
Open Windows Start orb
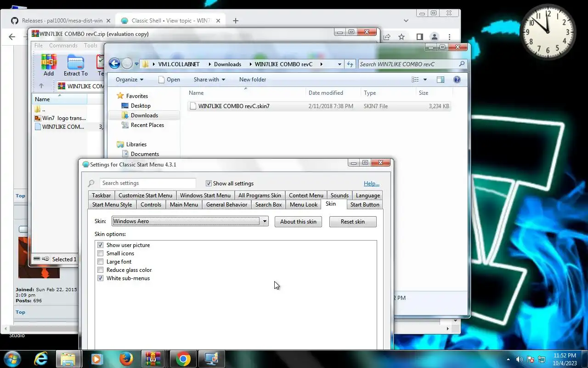click(x=12, y=359)
